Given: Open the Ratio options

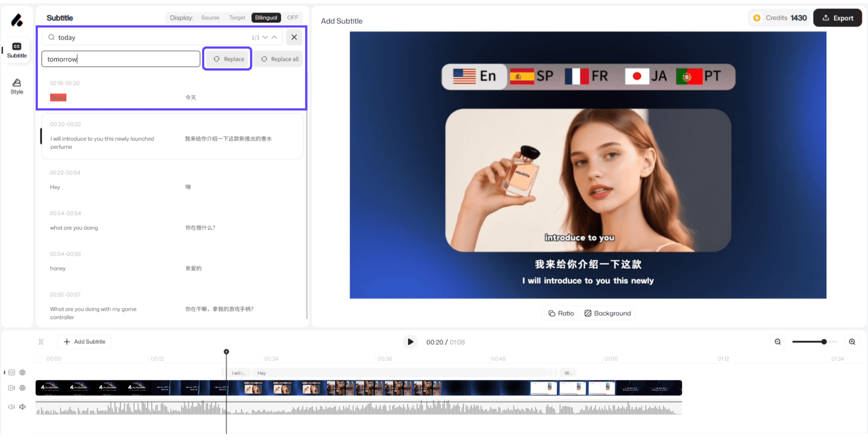Looking at the screenshot, I should point(561,313).
